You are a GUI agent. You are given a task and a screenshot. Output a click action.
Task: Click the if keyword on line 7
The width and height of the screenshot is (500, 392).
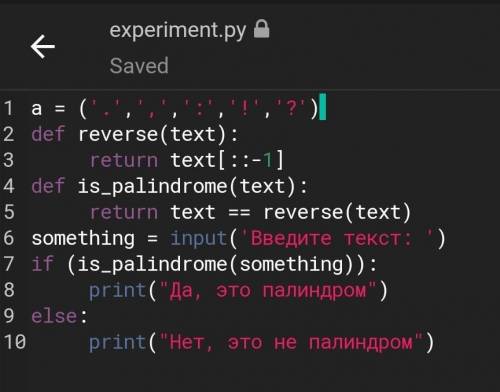click(43, 264)
